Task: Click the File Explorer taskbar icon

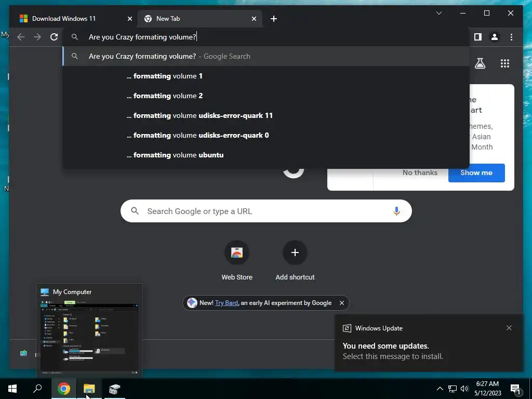Action: point(89,389)
